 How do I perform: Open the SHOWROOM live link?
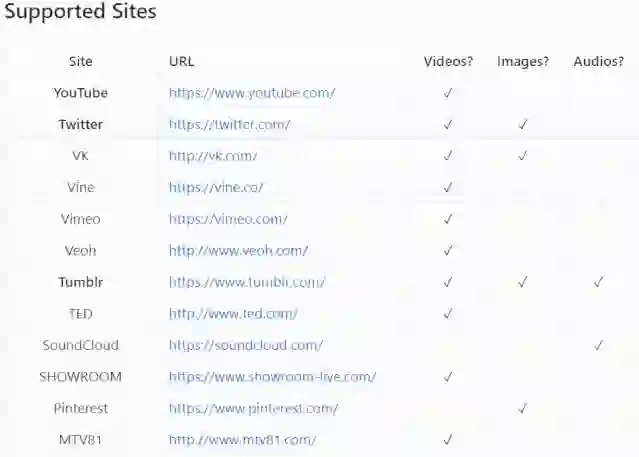[272, 377]
